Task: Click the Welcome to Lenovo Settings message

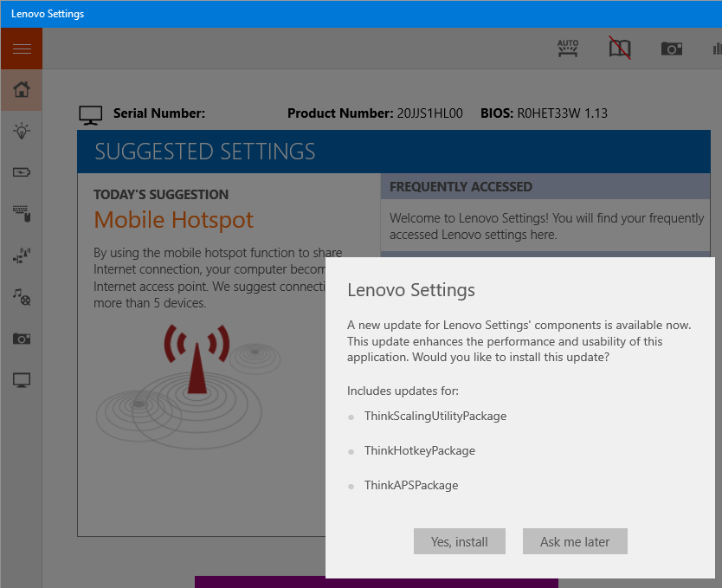Action: tap(546, 226)
